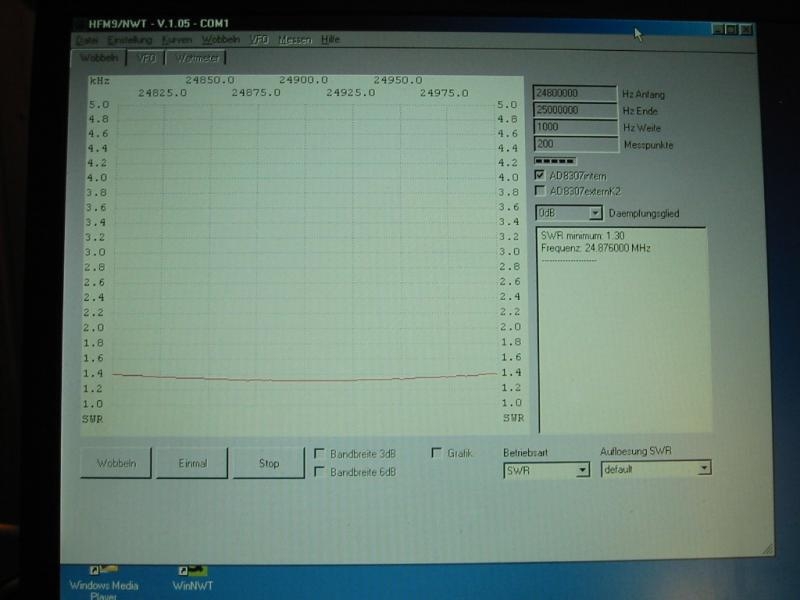Switch to the Wobbeln tab

(99, 58)
